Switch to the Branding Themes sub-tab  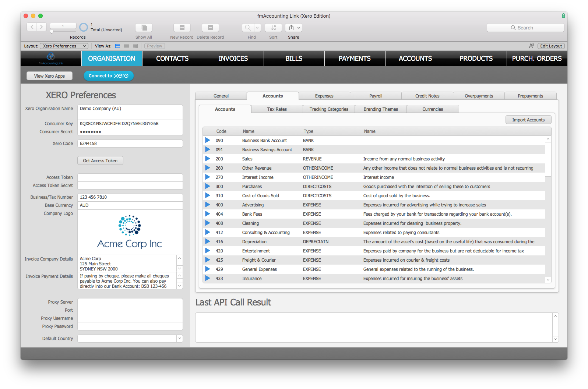click(x=381, y=109)
